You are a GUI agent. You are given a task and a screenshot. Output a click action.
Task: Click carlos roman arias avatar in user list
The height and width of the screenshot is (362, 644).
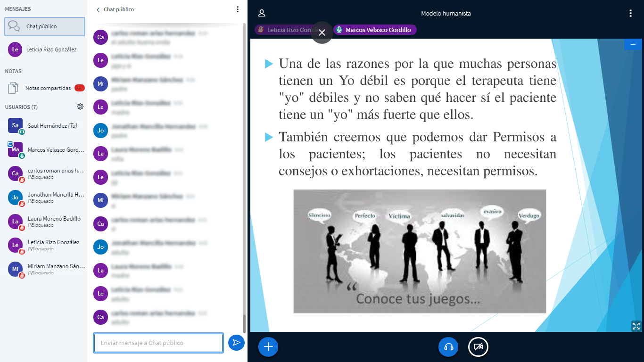coord(16,173)
